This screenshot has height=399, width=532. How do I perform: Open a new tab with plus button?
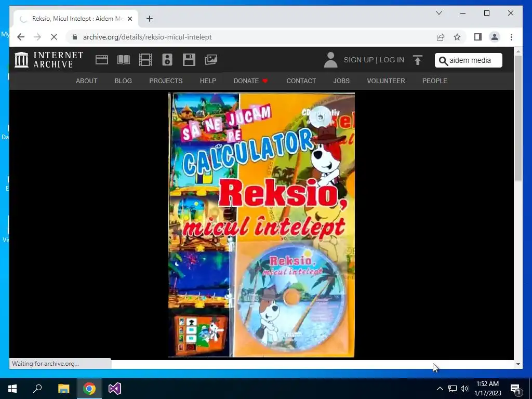click(150, 19)
